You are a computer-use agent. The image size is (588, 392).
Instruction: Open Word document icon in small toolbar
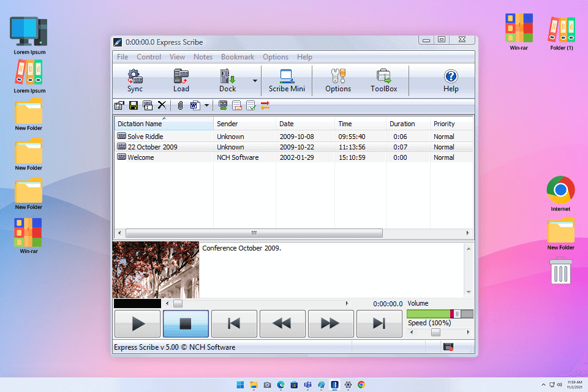pyautogui.click(x=195, y=105)
